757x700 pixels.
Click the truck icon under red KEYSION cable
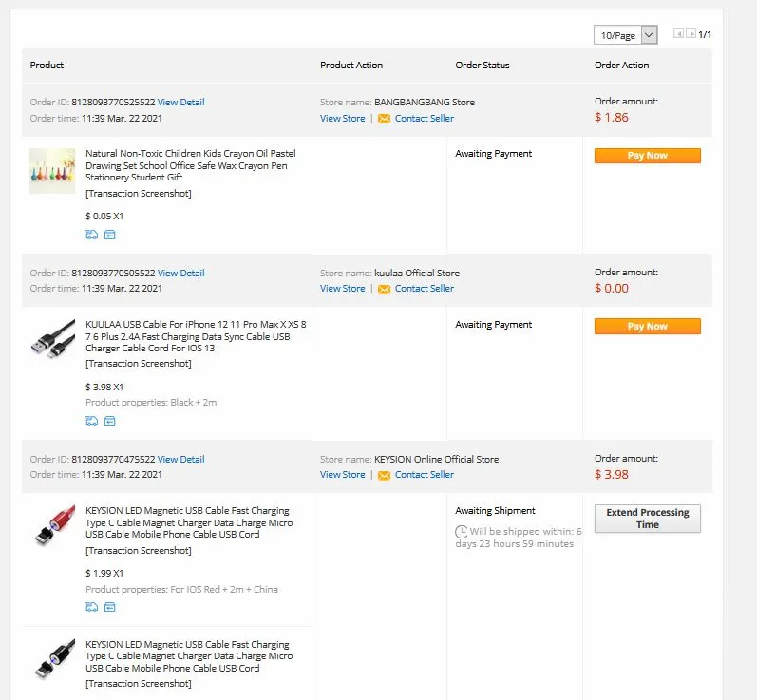(x=92, y=607)
